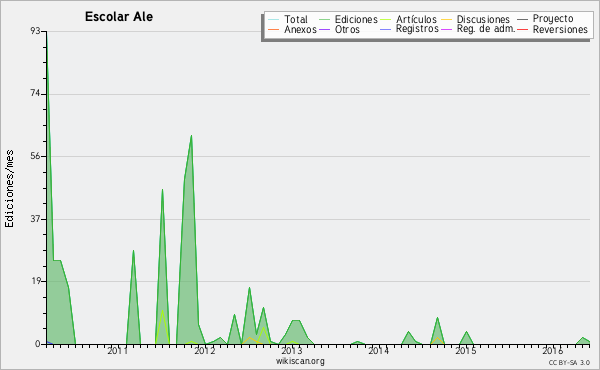Click the mid-2011 edit peak
The image size is (600, 370).
click(162, 190)
